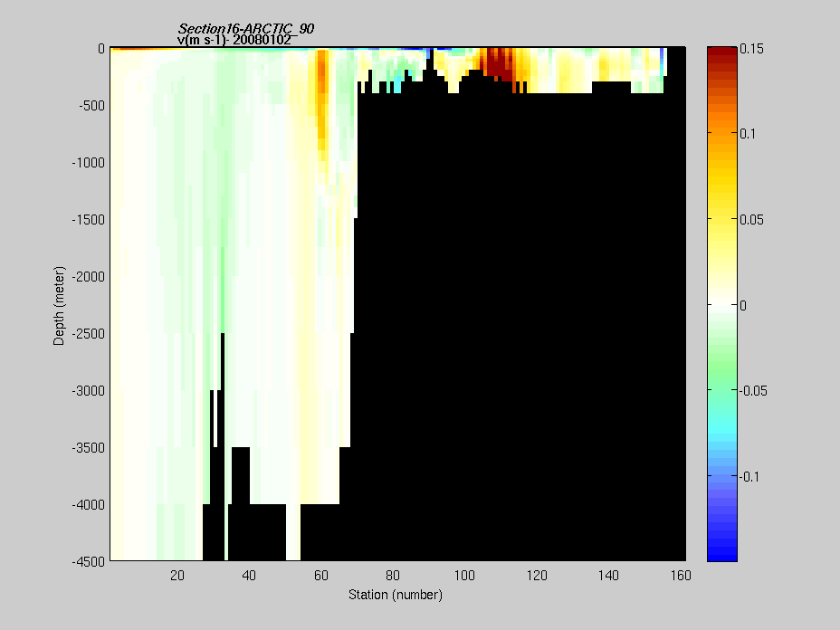Click the station tick label 60
This screenshot has height=630, width=840.
coord(321,576)
